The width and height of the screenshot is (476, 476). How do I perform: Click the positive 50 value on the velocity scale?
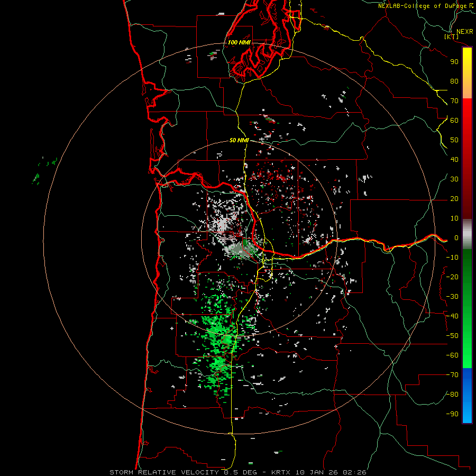pos(454,140)
